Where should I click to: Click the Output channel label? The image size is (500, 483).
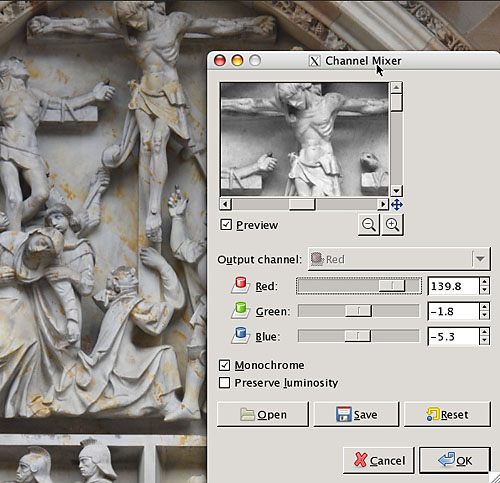coord(259,259)
